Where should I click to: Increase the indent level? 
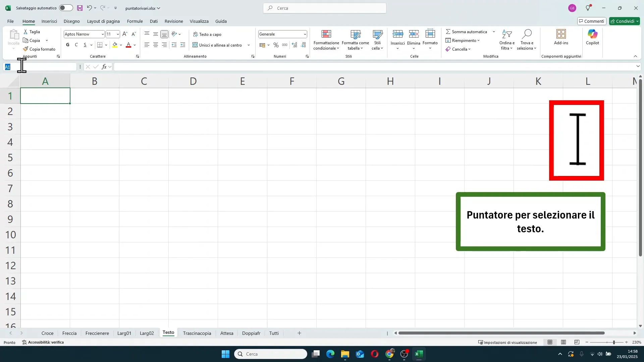point(183,45)
